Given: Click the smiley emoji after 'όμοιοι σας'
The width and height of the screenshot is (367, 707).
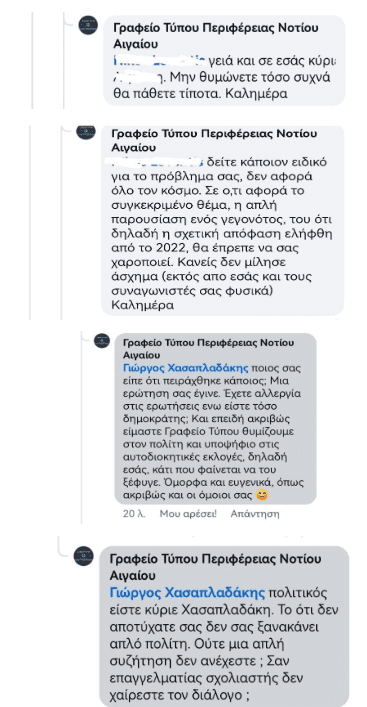Looking at the screenshot, I should point(262,495).
